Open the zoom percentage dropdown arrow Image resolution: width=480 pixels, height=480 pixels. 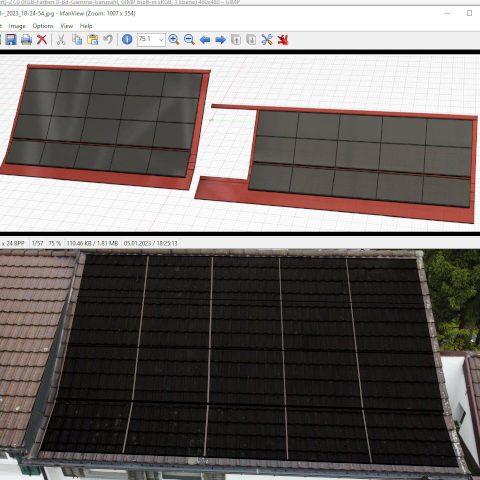coord(161,40)
